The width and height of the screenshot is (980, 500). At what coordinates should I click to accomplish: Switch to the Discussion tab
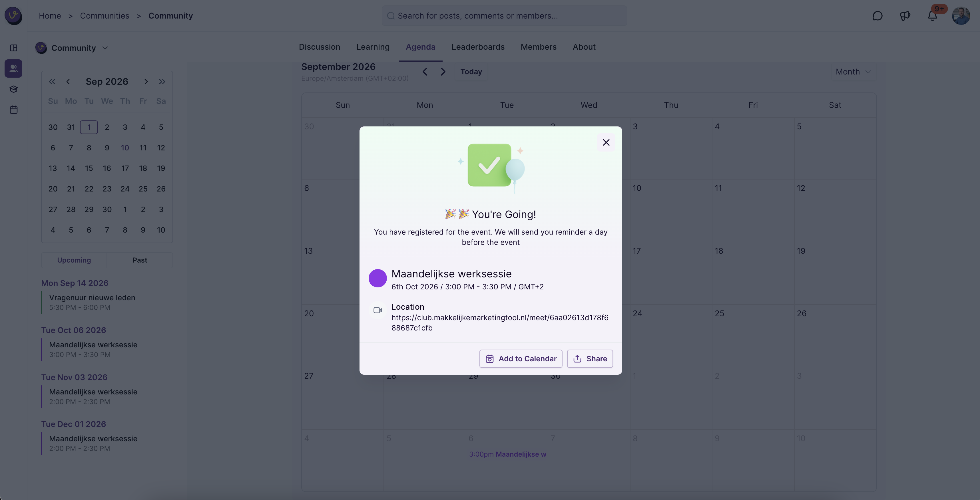(320, 47)
